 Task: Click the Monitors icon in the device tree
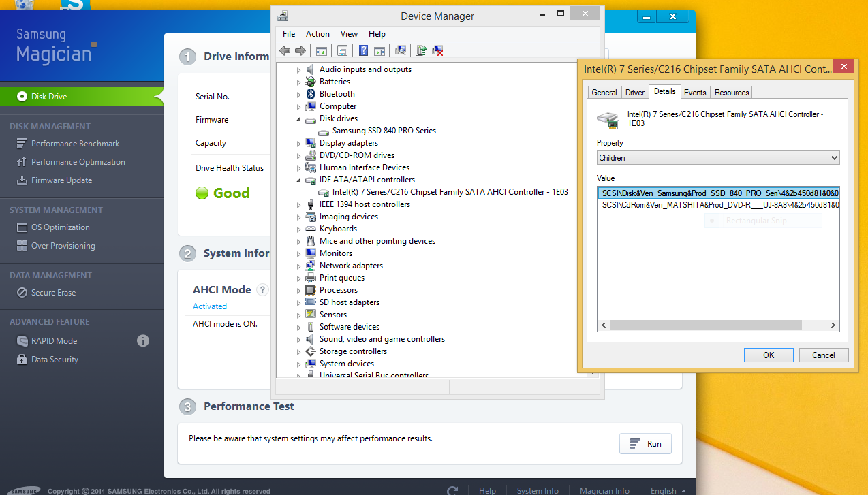(x=311, y=253)
